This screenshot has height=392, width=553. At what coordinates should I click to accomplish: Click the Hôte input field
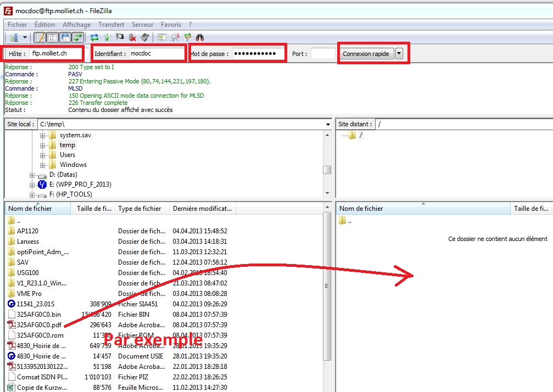(55, 53)
